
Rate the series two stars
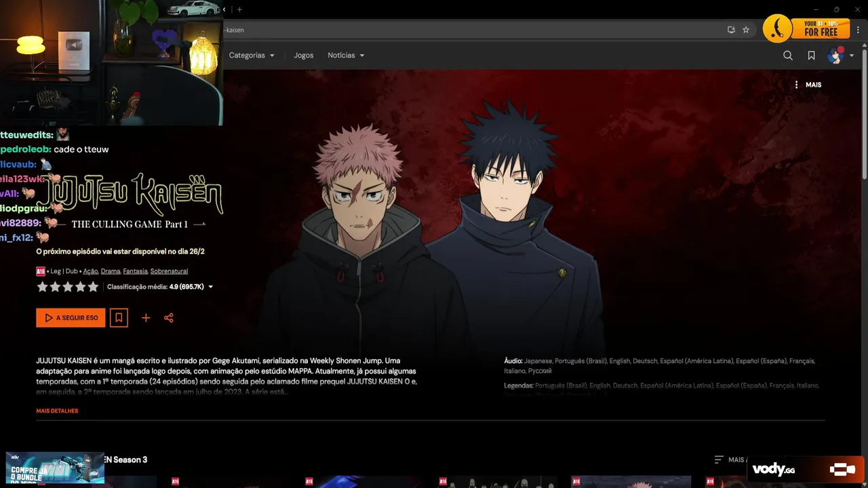click(55, 287)
